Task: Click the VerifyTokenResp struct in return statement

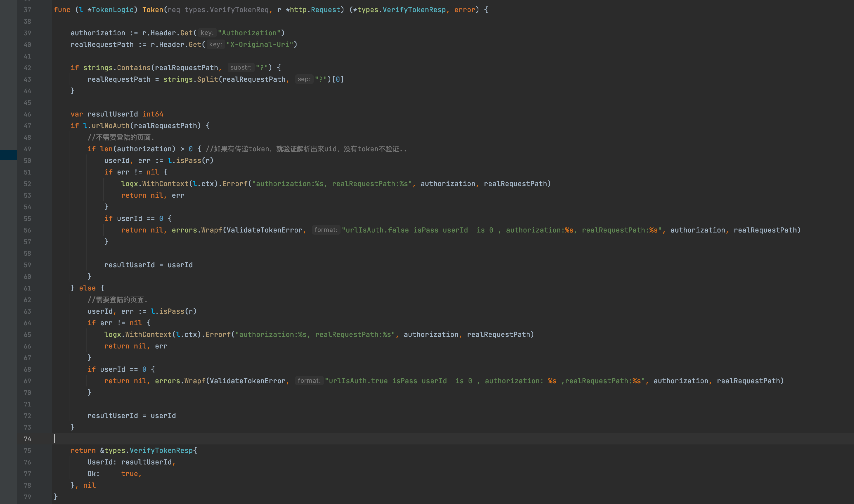Action: (161, 451)
